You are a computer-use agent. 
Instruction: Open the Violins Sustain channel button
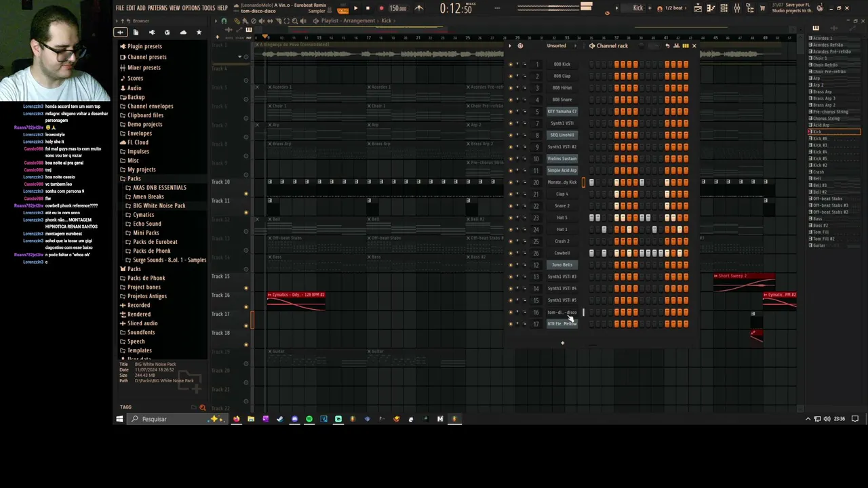[562, 159]
